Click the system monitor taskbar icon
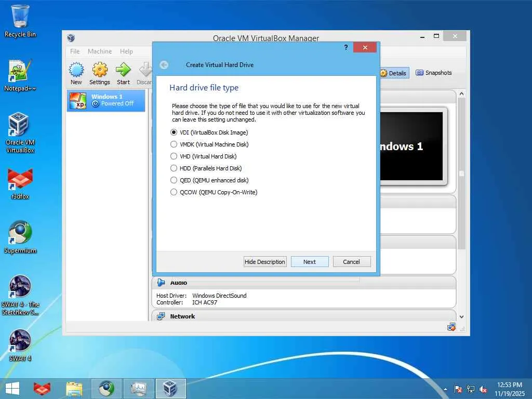The height and width of the screenshot is (399, 532). (138, 389)
